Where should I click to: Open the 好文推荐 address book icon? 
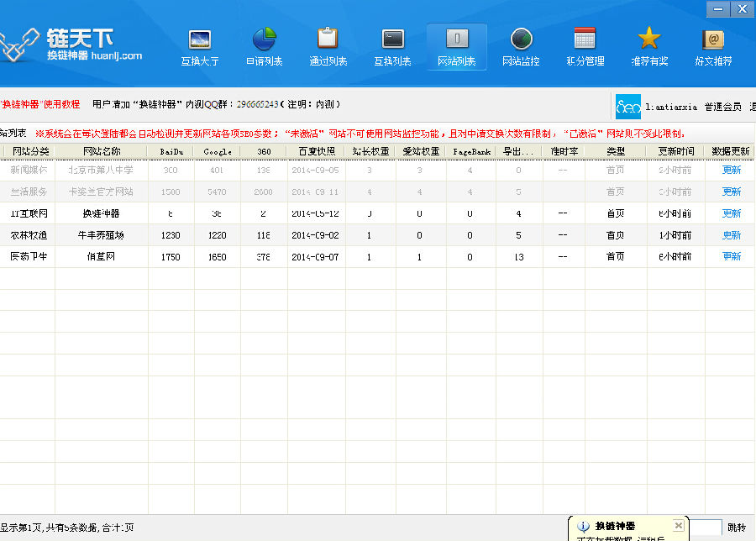coord(713,47)
